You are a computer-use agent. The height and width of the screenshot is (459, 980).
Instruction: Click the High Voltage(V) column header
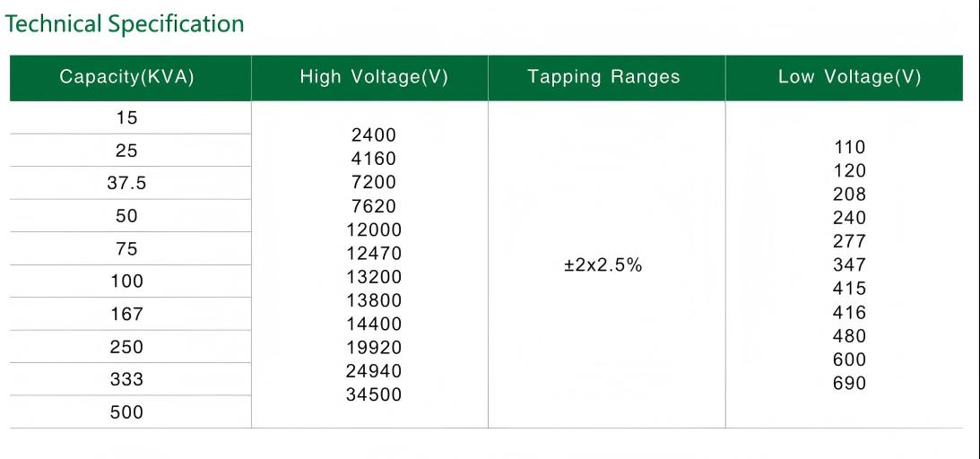point(374,77)
